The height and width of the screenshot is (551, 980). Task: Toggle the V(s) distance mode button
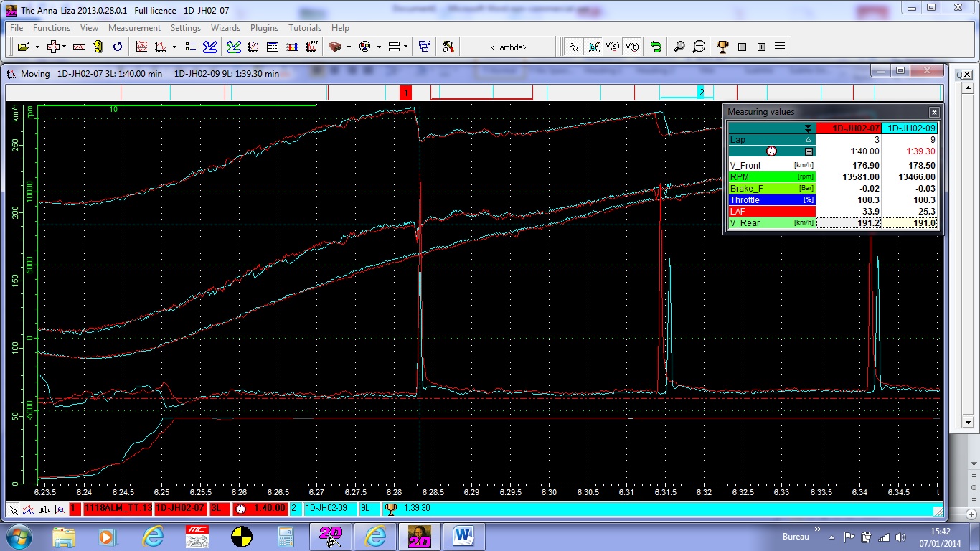(x=613, y=47)
